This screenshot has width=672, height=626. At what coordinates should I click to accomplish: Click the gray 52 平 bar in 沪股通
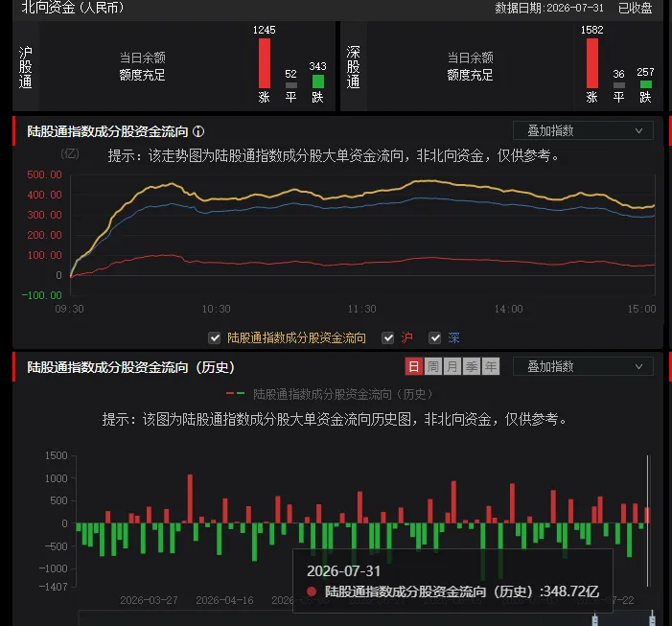[x=291, y=85]
